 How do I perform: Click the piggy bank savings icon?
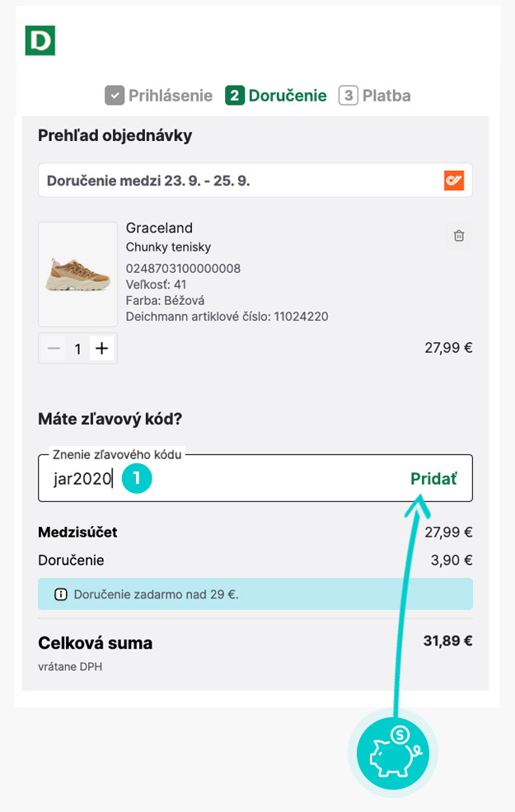click(393, 751)
